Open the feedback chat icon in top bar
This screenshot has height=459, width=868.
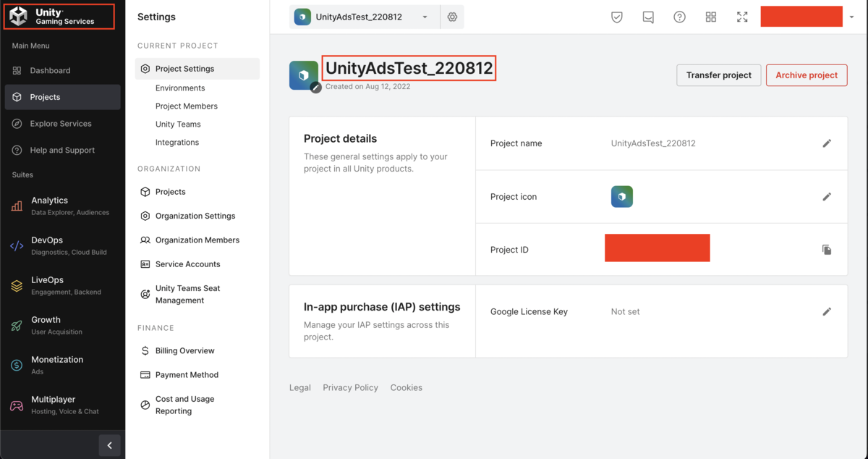(648, 17)
